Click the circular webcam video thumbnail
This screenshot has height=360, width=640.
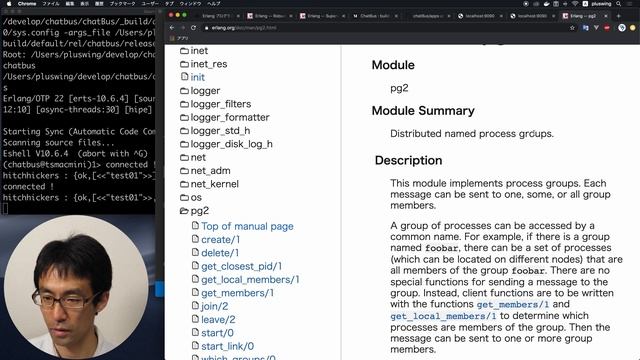click(76, 288)
